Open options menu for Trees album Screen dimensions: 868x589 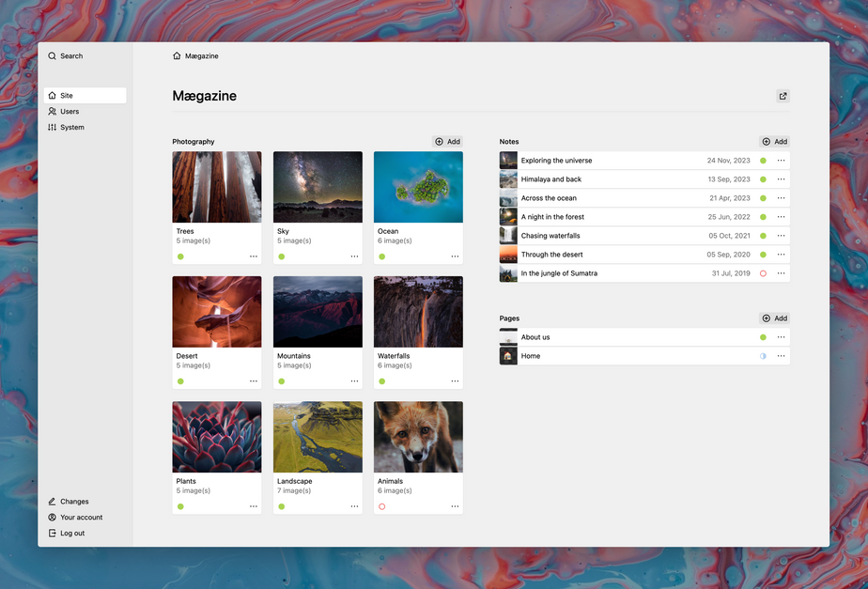pos(254,256)
